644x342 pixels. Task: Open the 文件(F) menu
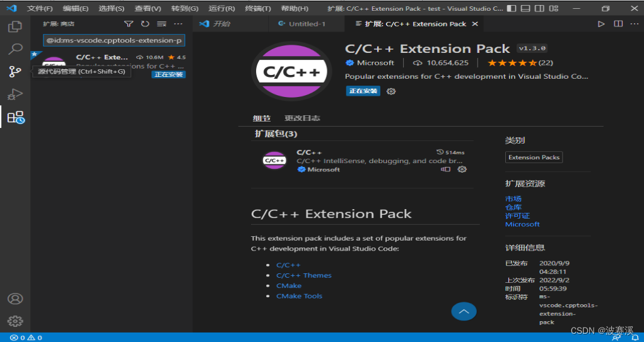[40, 8]
